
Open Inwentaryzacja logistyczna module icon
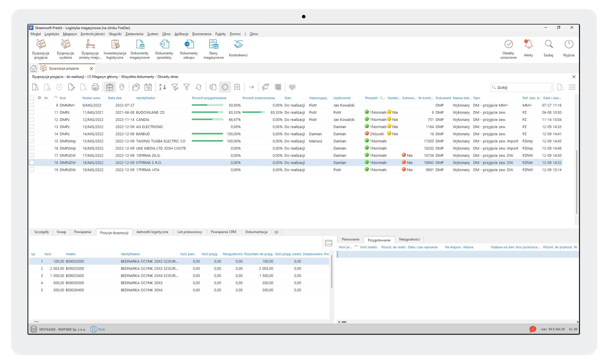pyautogui.click(x=115, y=49)
